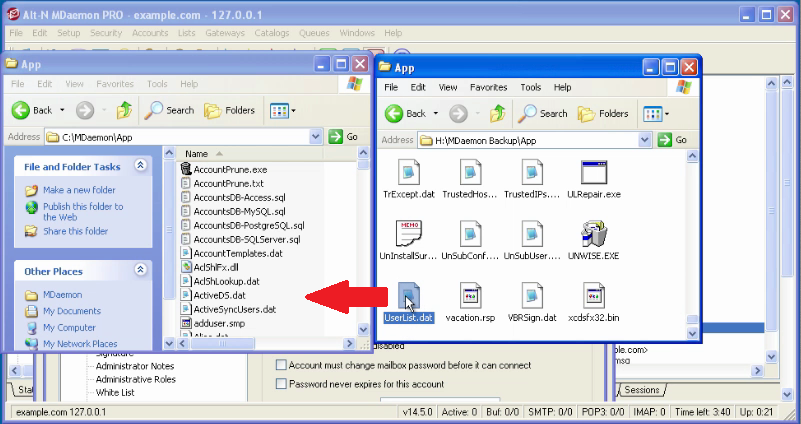Screen dimensions: 801x424
Task: Select White List in MDaemon tree
Action: [115, 393]
